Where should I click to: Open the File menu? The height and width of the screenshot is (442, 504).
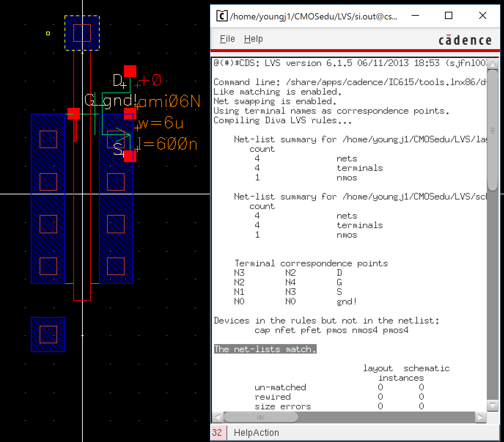tap(227, 39)
